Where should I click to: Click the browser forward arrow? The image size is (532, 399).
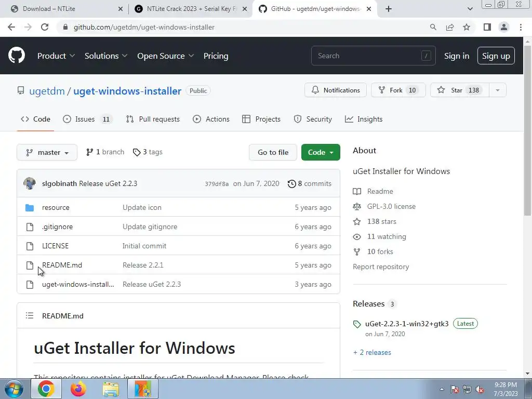click(x=28, y=27)
